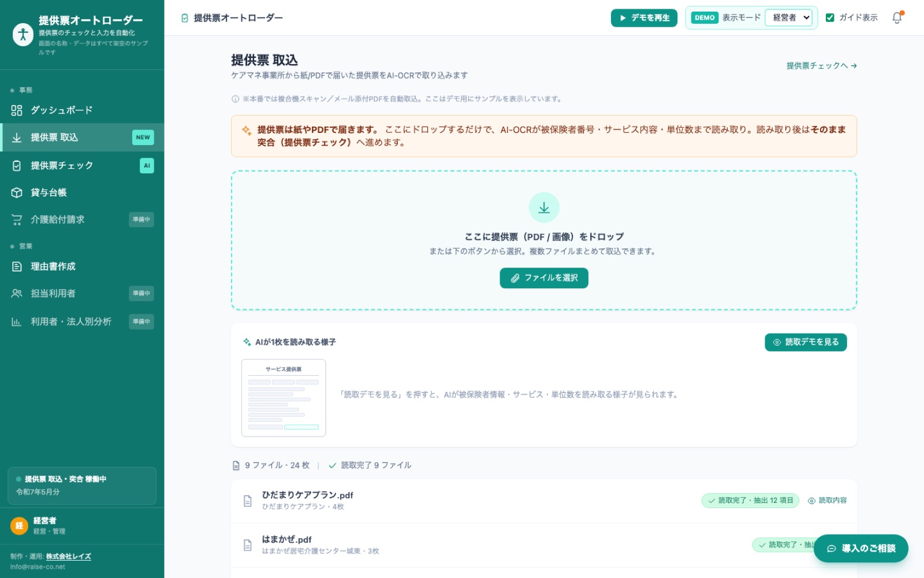Click the sparkle icon beside AIが1枚を読み取る様子
Viewport: 924px width, 578px height.
(247, 342)
